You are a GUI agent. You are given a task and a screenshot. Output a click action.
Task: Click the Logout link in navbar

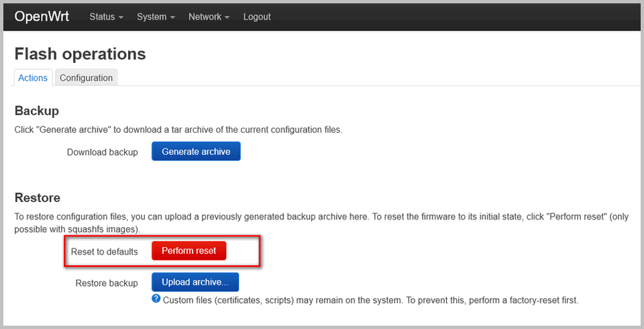[x=257, y=17]
